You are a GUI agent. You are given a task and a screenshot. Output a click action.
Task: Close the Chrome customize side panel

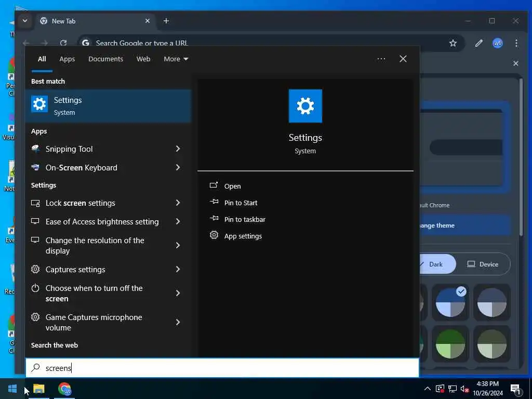click(516, 63)
